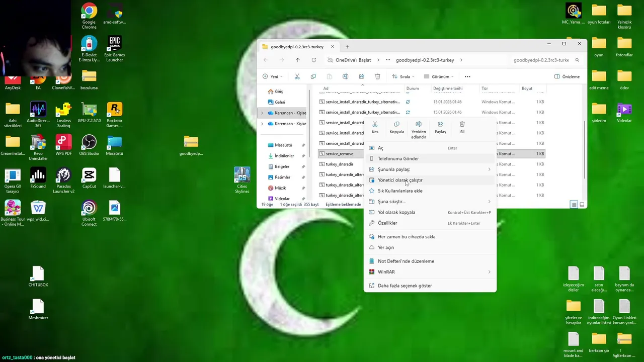Choose Yer açın menu entry
Screen dimensions: 644x362
point(430,247)
